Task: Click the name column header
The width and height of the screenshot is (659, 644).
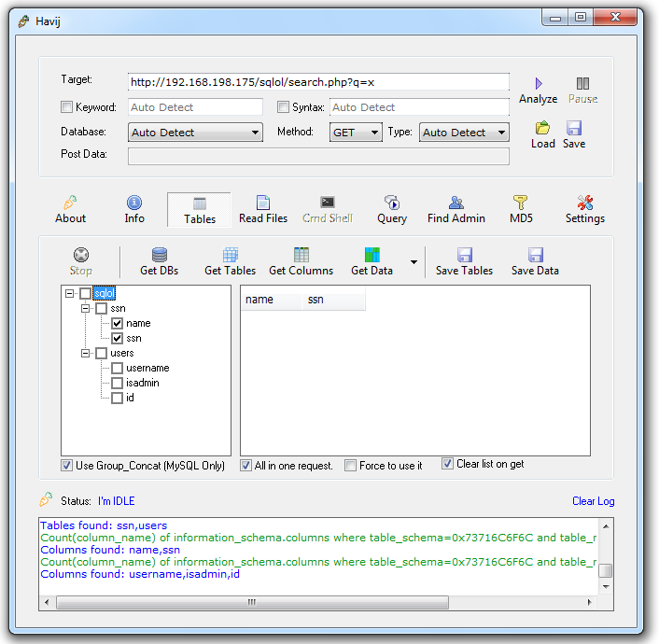Action: (x=272, y=300)
